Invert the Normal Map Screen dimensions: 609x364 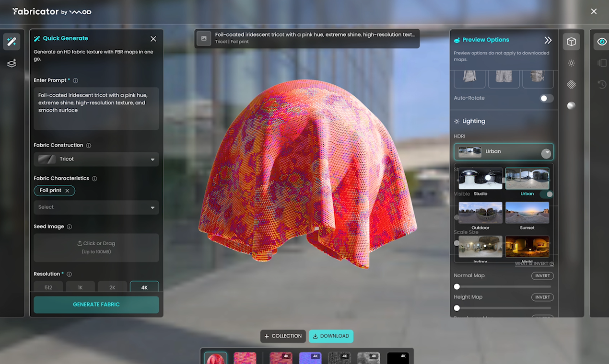click(542, 276)
